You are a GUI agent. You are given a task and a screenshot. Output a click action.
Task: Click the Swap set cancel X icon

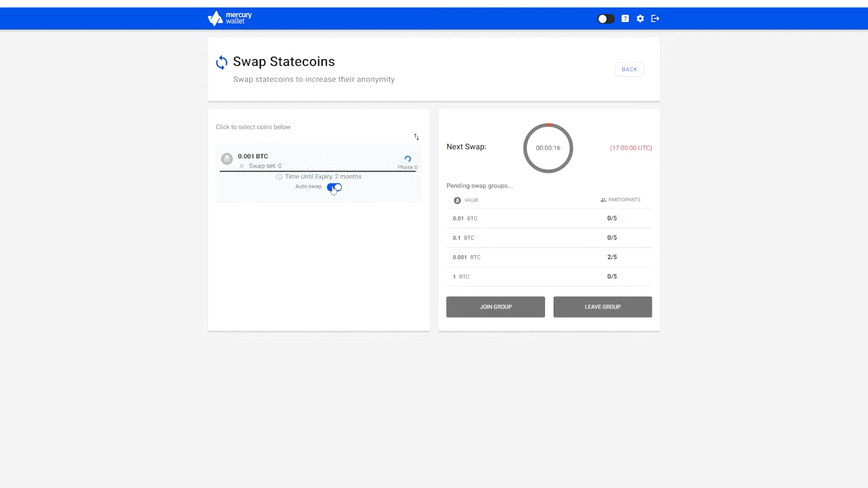(241, 166)
